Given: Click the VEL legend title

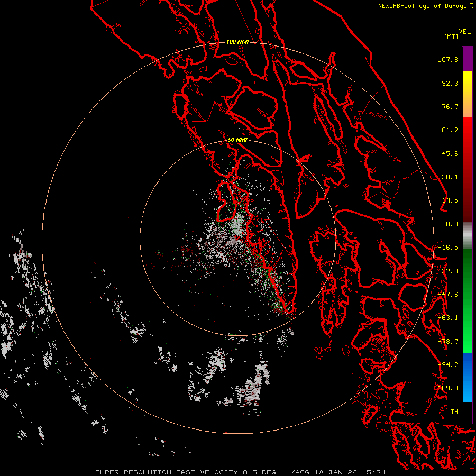Looking at the screenshot, I should coord(464,32).
